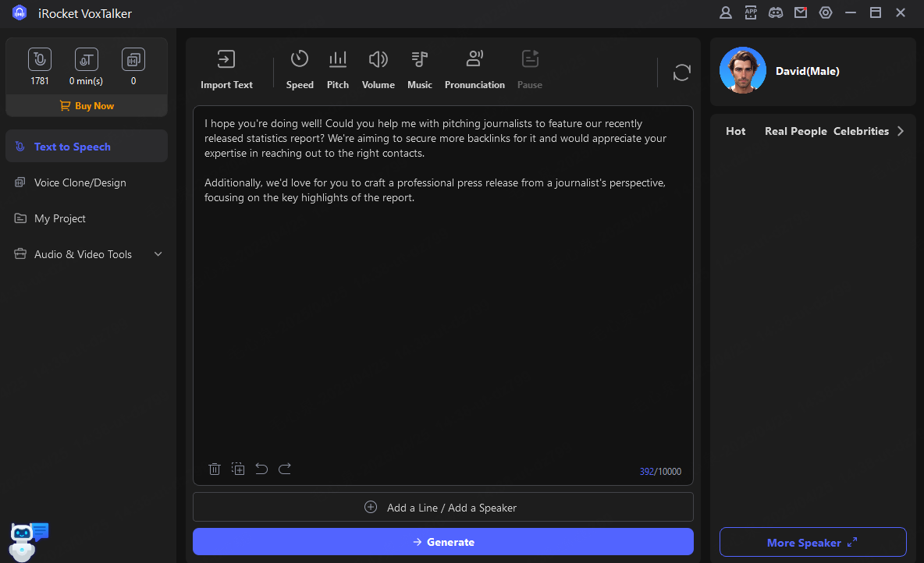Refresh using the circular arrow icon

coord(681,72)
